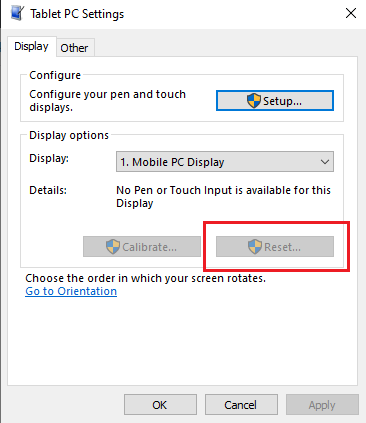This screenshot has width=366, height=423.
Task: Launch pen and touch Setup
Action: point(275,100)
